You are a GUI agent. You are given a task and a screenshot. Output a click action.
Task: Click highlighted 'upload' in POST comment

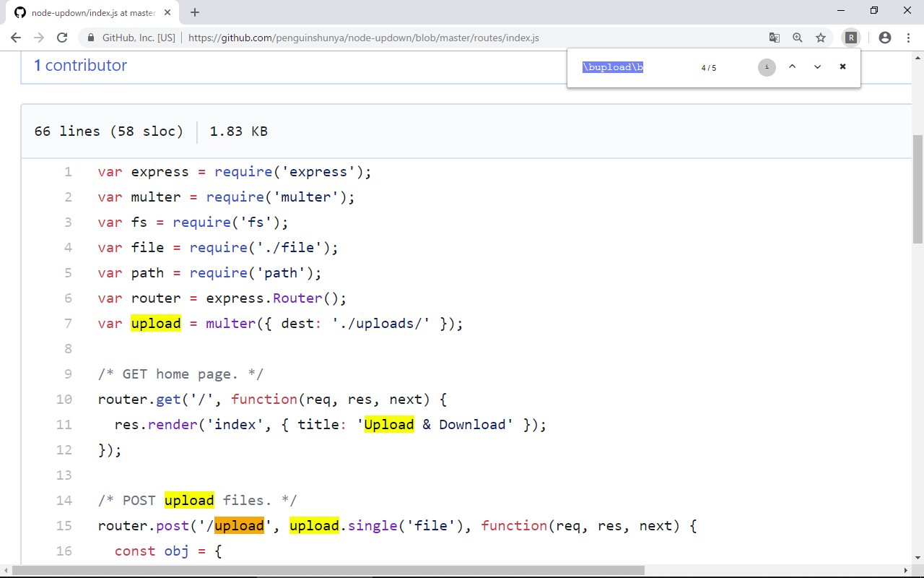pos(189,501)
